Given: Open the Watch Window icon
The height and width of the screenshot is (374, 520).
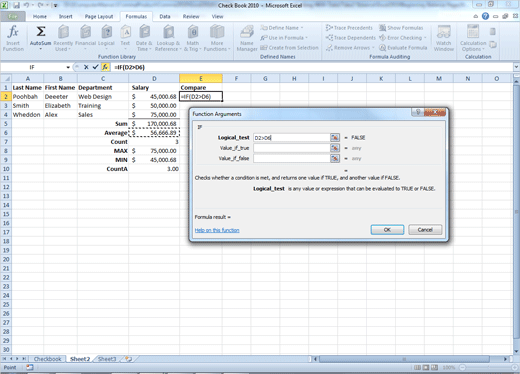Looking at the screenshot, I should [x=444, y=32].
